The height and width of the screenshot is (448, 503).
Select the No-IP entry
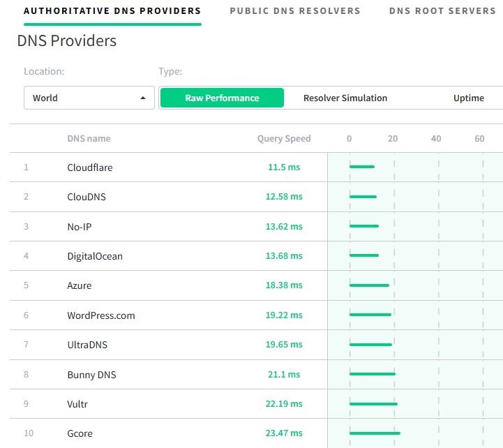(80, 227)
